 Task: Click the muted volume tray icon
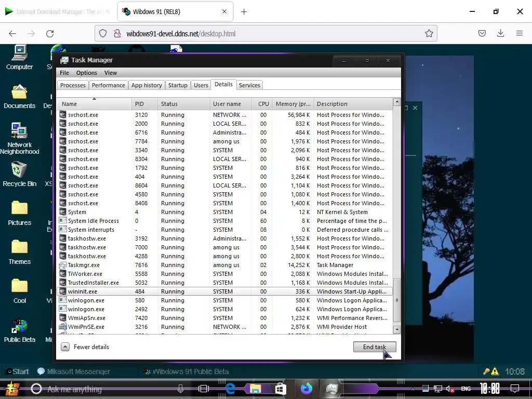click(450, 389)
